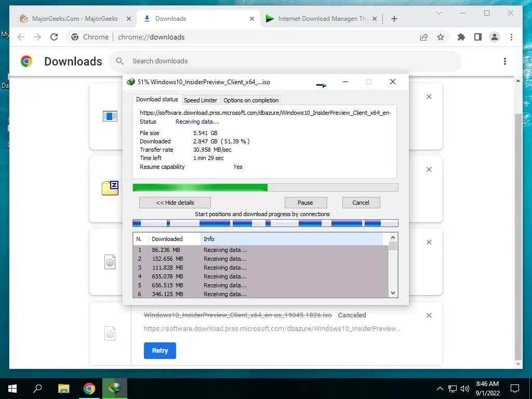Select connection row with 111.828 MB
This screenshot has height=399, width=532.
[261, 268]
